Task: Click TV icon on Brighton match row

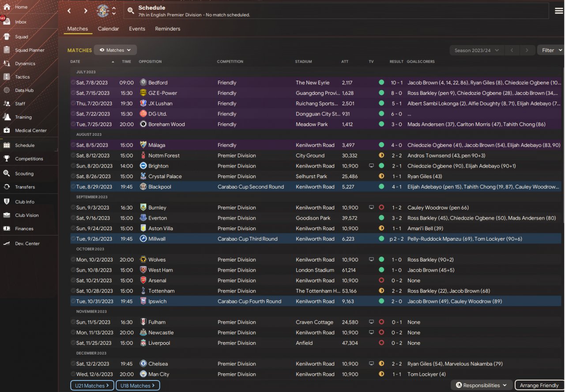Action: 372,166
